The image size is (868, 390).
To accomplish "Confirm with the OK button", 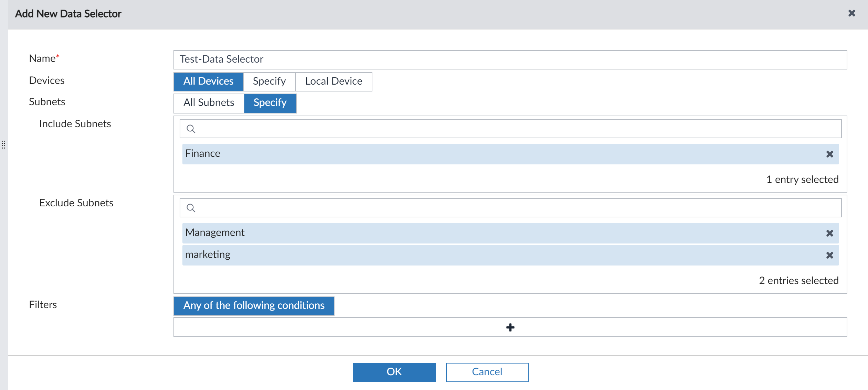I will coord(394,372).
